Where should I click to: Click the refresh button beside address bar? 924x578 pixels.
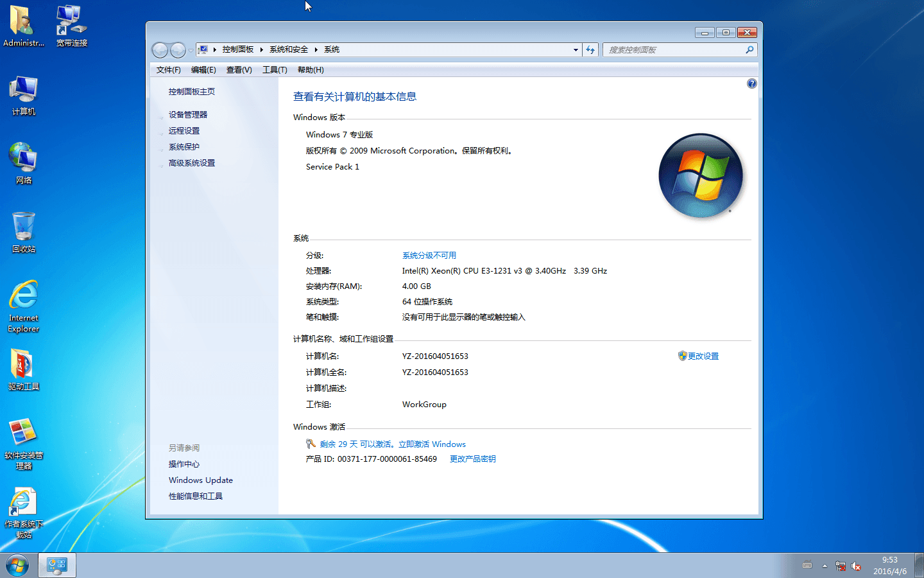coord(590,49)
